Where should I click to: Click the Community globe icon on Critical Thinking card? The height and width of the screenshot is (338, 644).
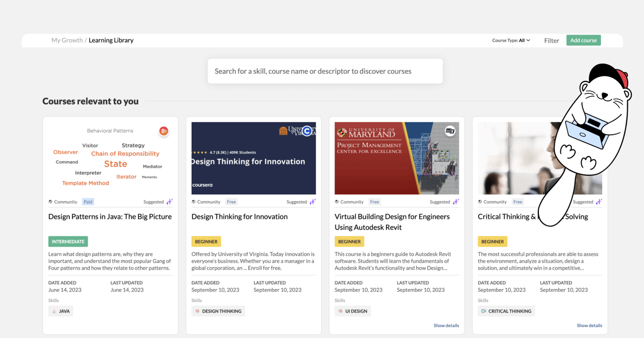(x=480, y=202)
